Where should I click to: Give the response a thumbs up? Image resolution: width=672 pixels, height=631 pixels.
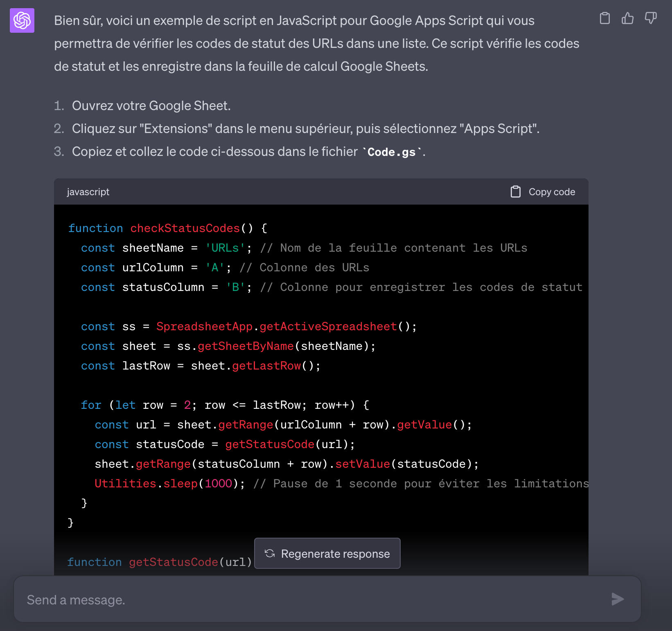(x=627, y=18)
